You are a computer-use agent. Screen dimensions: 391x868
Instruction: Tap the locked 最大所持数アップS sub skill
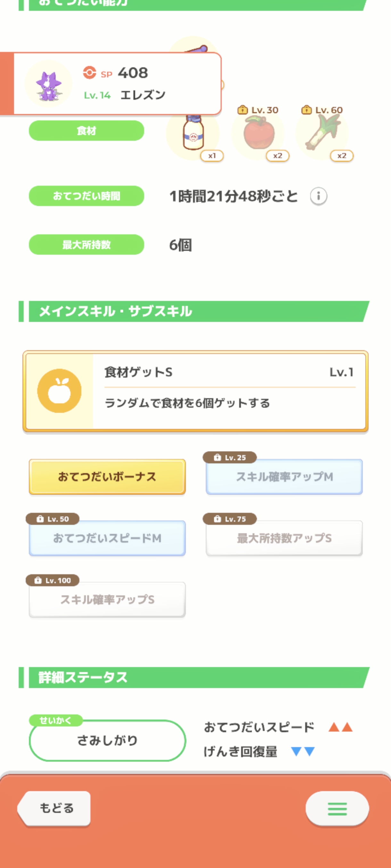click(x=284, y=538)
